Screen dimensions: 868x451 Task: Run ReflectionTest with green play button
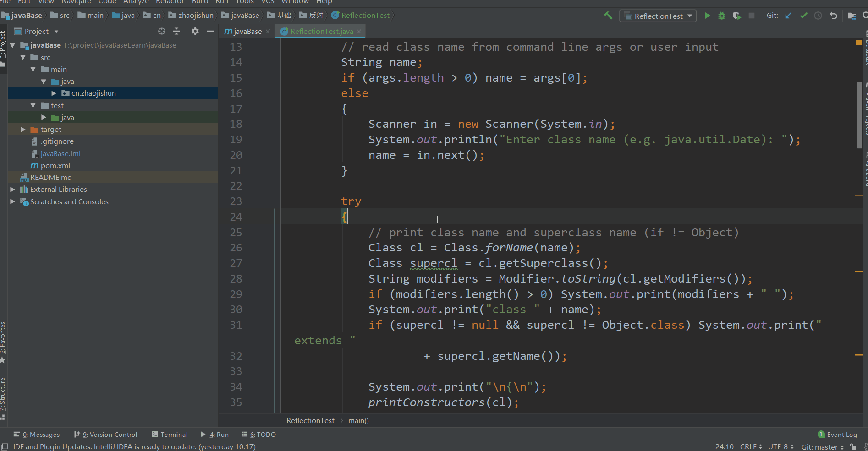click(x=707, y=16)
